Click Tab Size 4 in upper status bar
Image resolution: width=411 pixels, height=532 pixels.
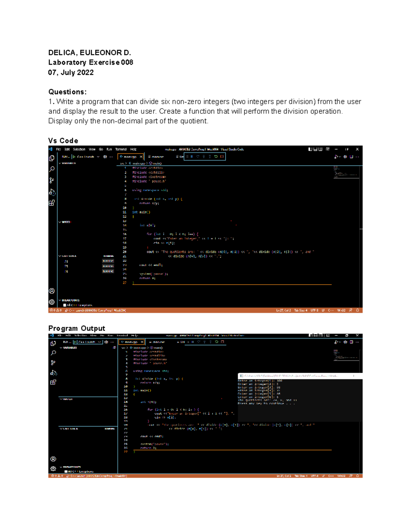301,310
